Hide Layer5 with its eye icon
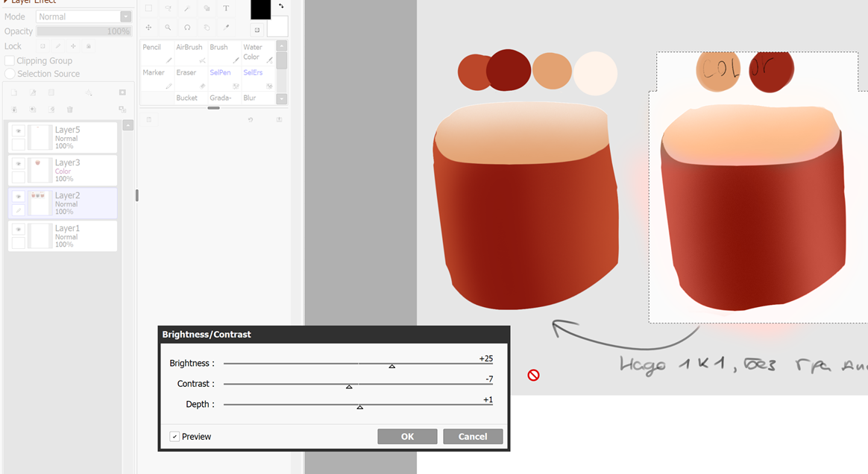Screen dimensions: 868x474 (18, 131)
